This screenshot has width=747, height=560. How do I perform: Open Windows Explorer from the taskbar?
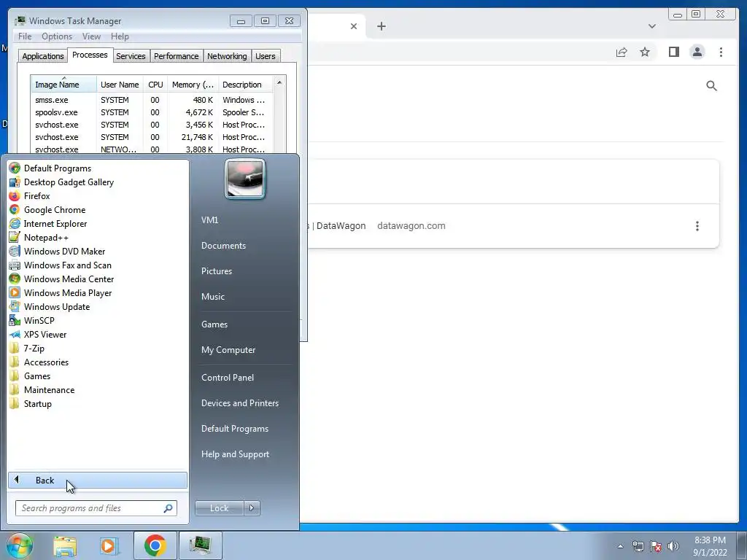[x=65, y=545]
